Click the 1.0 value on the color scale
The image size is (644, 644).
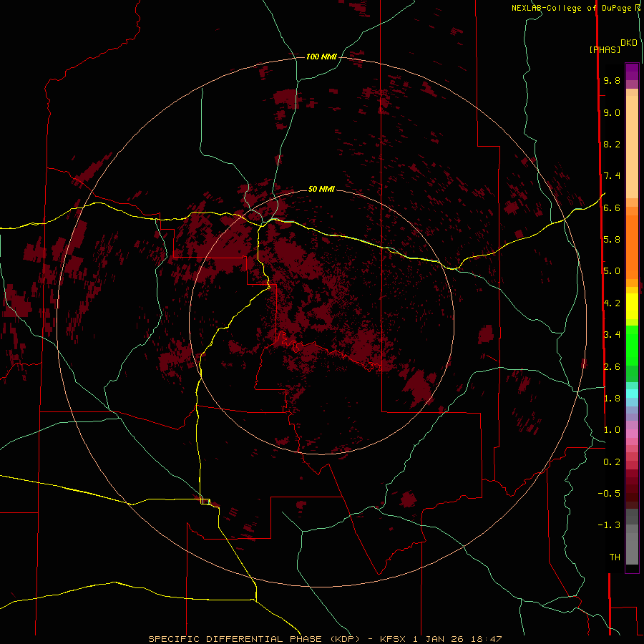click(612, 430)
